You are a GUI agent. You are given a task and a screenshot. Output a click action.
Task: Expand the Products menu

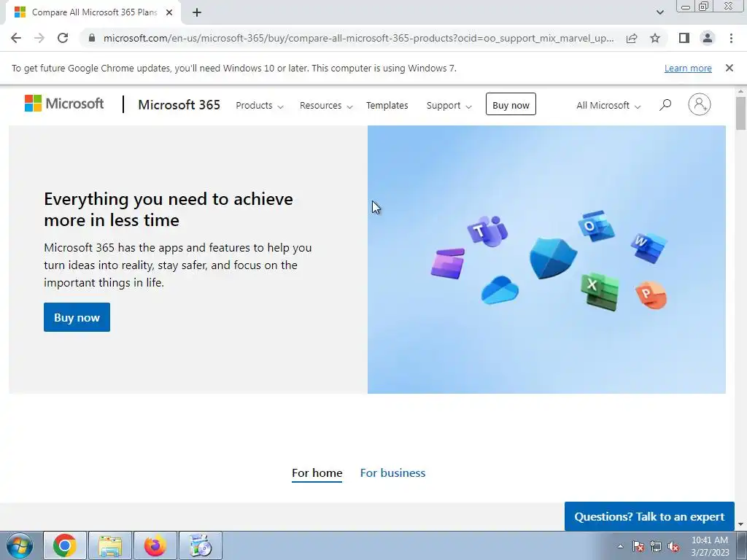(260, 105)
